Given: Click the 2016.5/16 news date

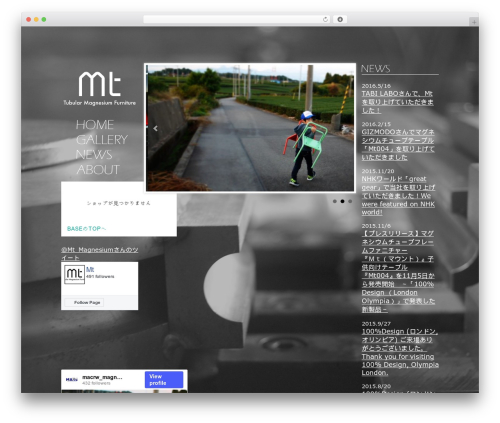Looking at the screenshot, I should (376, 86).
